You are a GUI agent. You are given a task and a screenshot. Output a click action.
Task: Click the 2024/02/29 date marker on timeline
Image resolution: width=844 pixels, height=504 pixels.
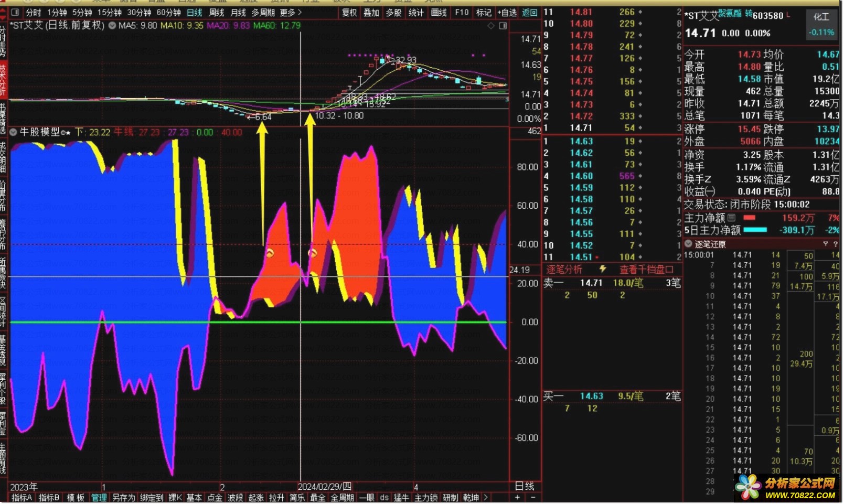(325, 487)
